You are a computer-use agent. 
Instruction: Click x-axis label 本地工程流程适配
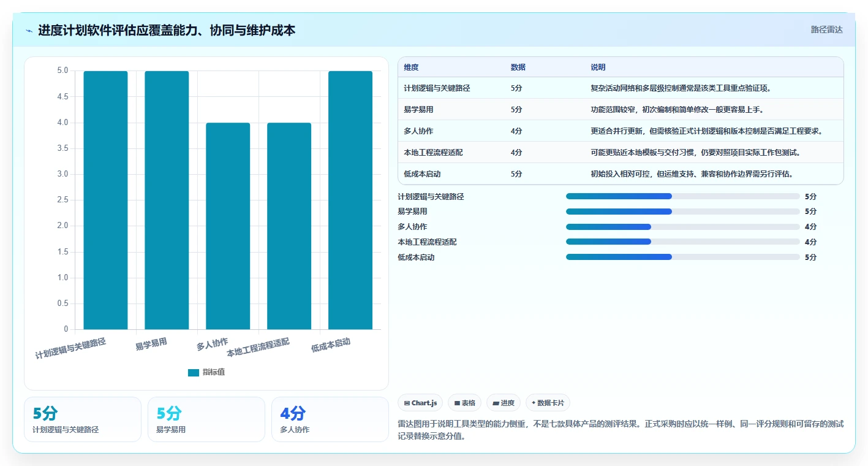point(258,348)
